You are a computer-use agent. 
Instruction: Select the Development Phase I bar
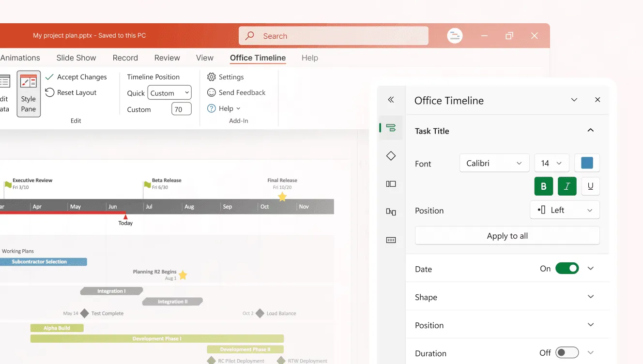(x=157, y=339)
